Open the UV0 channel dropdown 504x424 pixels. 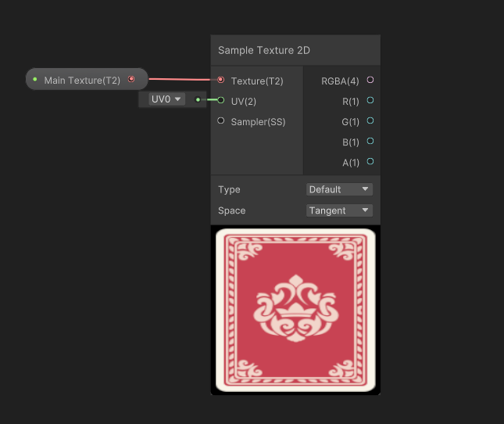point(166,99)
